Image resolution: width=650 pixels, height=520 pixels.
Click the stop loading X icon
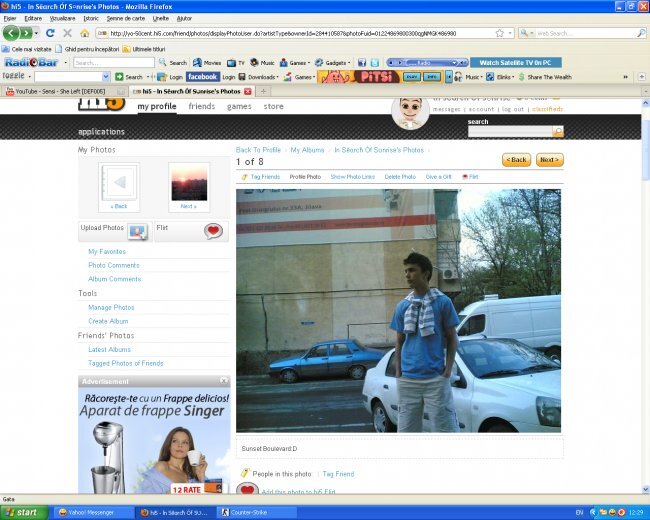[x=68, y=33]
